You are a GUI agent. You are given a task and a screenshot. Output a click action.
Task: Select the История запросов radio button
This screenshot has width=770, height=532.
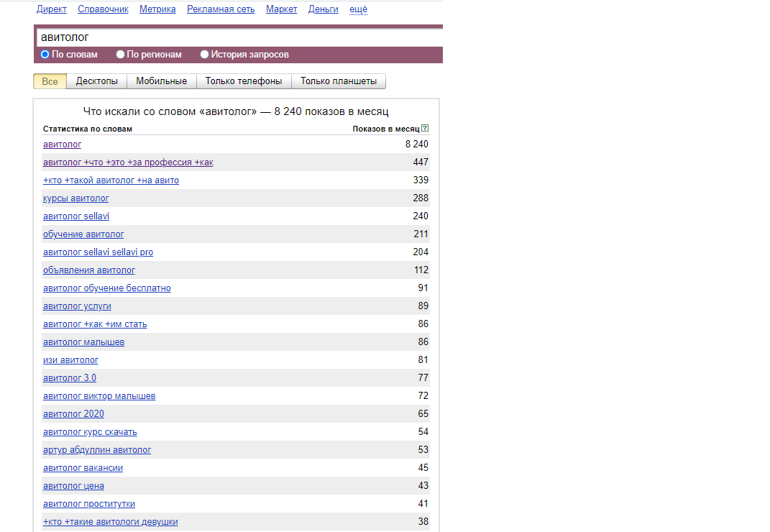coord(204,55)
